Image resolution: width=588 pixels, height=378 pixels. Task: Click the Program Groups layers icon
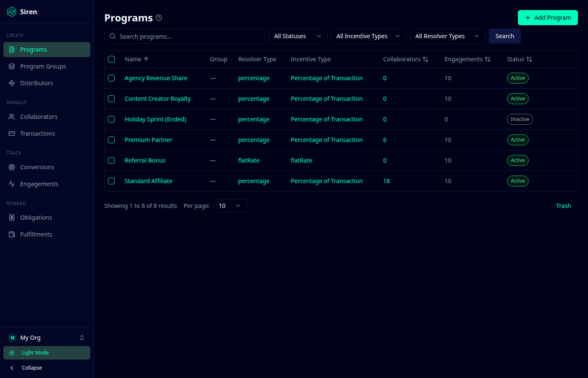12,66
